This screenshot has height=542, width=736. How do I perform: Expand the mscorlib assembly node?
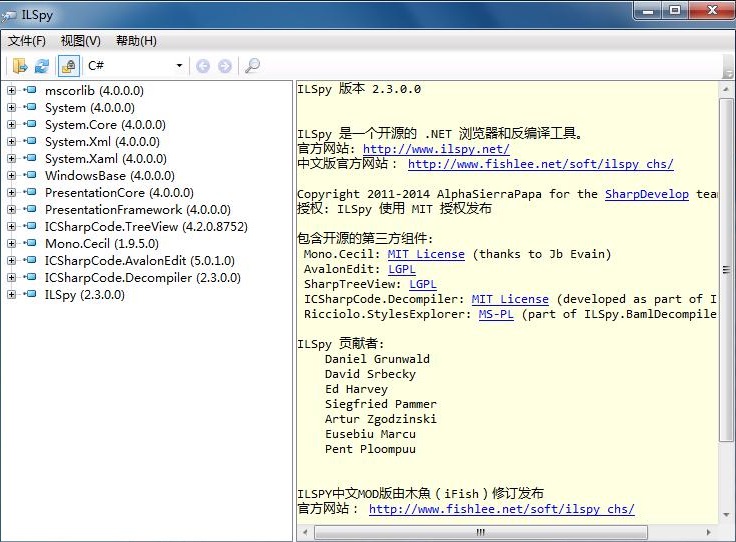(x=11, y=90)
